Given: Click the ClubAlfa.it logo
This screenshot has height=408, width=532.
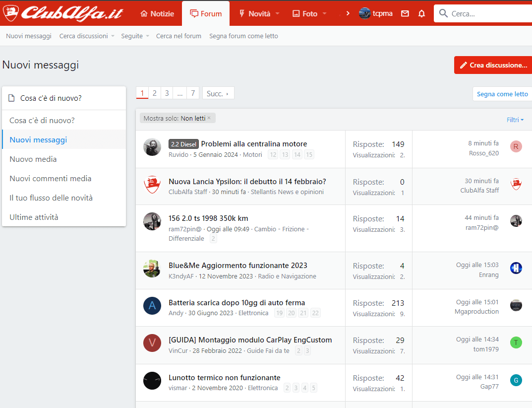Looking at the screenshot, I should [x=63, y=13].
